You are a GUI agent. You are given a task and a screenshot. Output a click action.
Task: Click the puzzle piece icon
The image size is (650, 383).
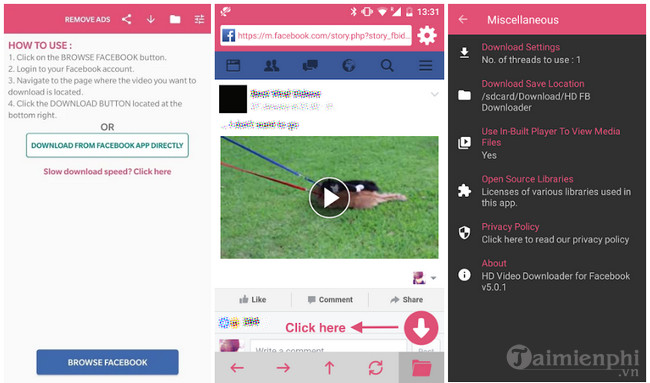point(464,191)
